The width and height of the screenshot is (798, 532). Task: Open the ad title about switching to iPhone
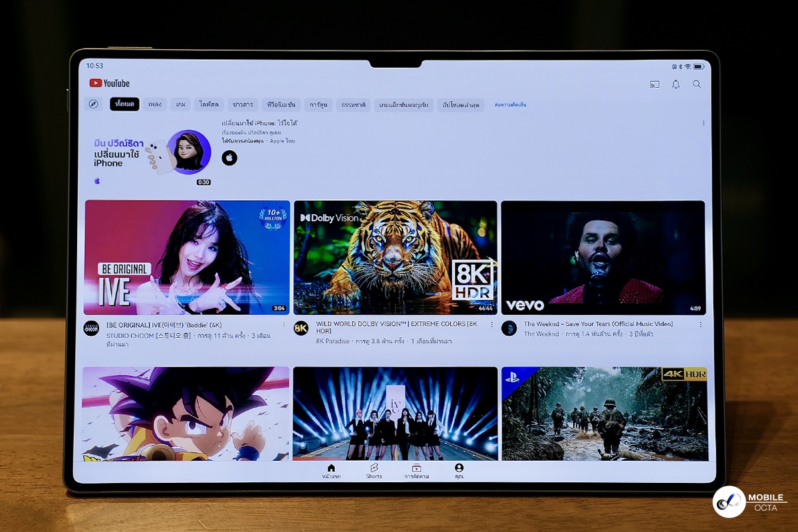259,123
